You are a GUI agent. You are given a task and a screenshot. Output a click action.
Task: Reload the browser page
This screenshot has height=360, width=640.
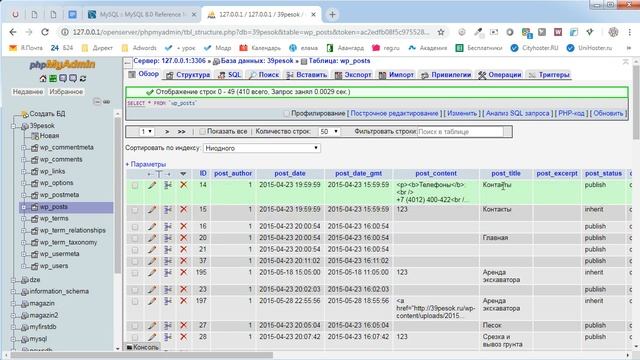(45, 32)
